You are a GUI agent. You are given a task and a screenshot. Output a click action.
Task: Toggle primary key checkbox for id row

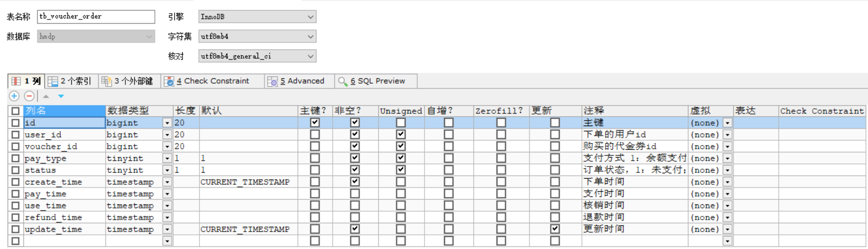tap(315, 122)
